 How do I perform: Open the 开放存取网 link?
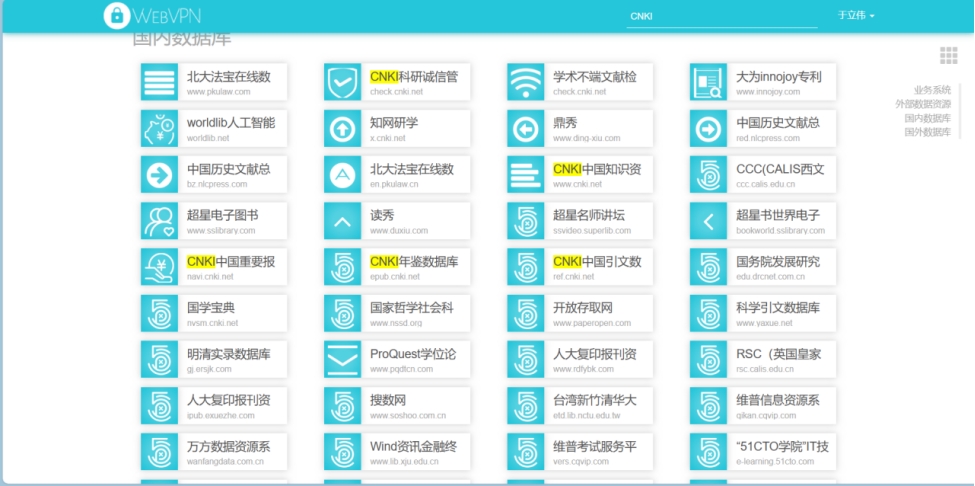(x=580, y=313)
